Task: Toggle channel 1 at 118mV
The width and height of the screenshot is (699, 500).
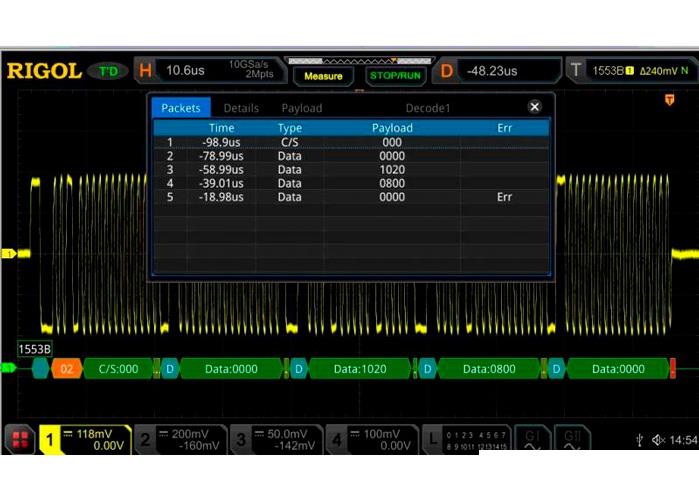Action: pyautogui.click(x=85, y=439)
